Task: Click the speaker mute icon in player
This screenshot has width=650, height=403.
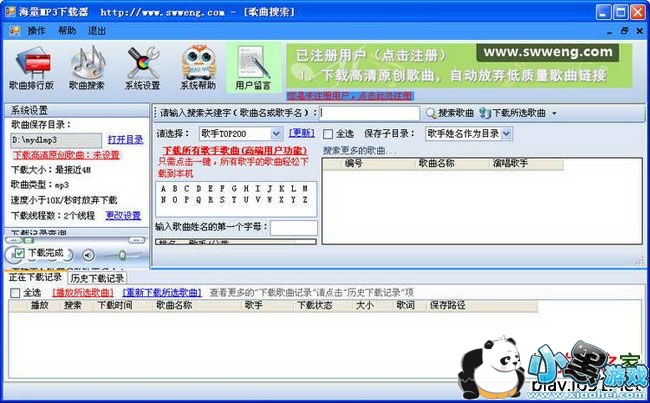Action: coord(88,255)
